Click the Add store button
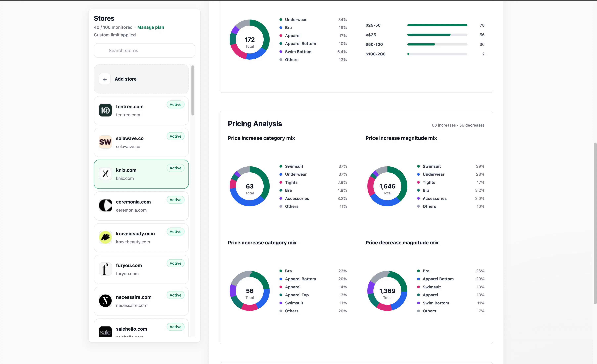This screenshot has width=597, height=364. (x=141, y=79)
